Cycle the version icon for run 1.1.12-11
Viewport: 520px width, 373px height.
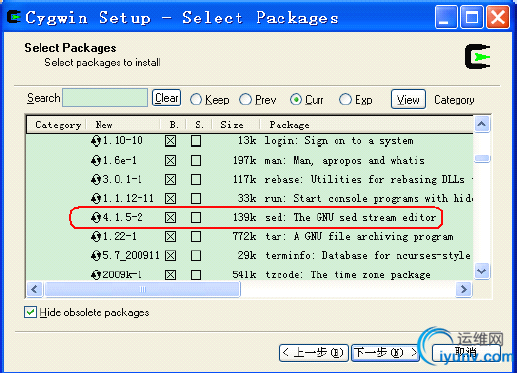pos(96,199)
